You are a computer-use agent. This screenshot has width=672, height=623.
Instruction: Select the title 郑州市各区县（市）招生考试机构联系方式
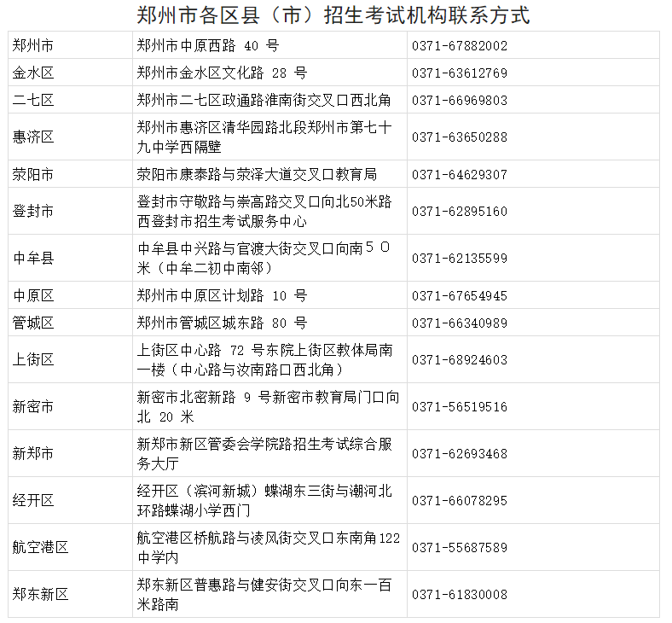tap(333, 15)
